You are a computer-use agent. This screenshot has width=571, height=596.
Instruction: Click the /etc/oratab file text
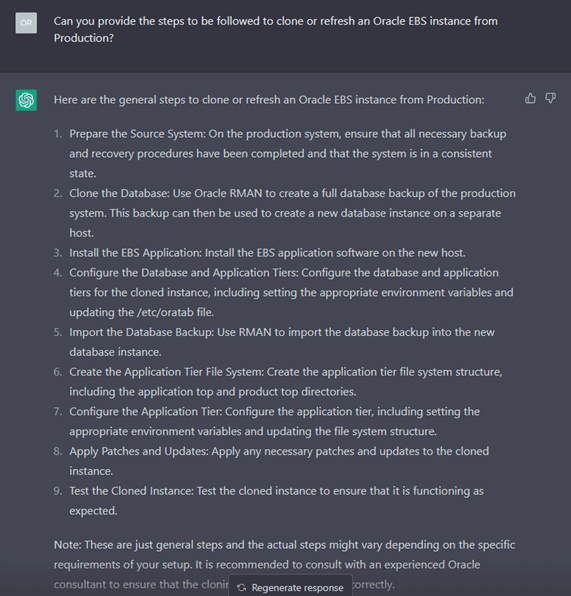pos(175,312)
